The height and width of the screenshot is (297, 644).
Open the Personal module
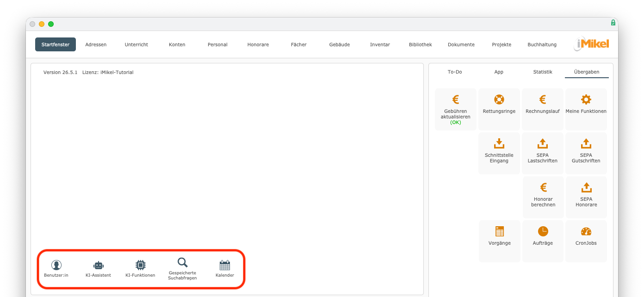(217, 44)
